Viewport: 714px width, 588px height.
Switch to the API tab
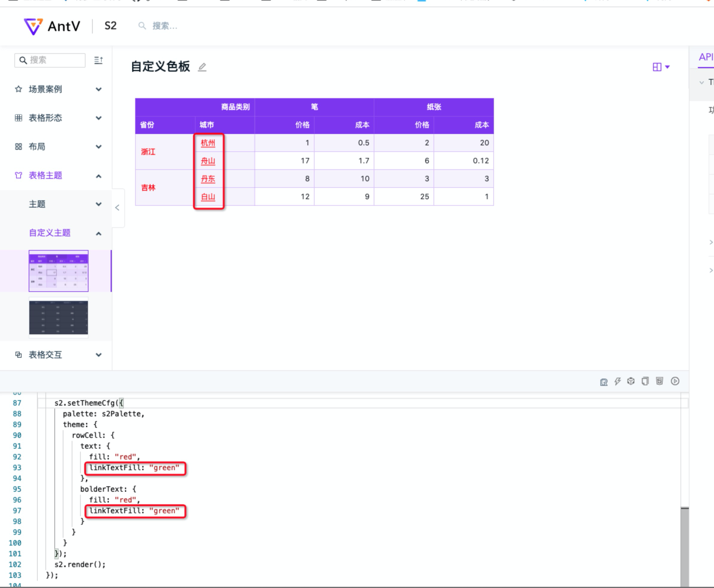(x=706, y=57)
